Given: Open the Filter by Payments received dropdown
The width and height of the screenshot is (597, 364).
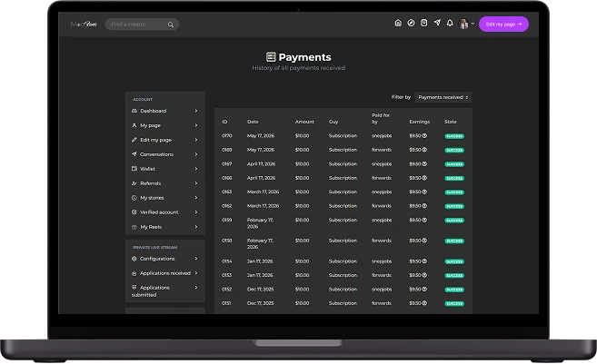Looking at the screenshot, I should point(443,97).
